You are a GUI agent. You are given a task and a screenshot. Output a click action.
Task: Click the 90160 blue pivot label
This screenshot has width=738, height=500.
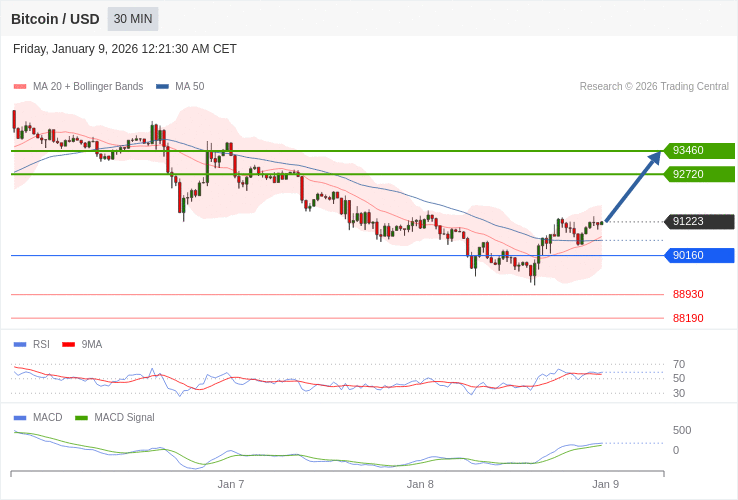click(x=699, y=256)
